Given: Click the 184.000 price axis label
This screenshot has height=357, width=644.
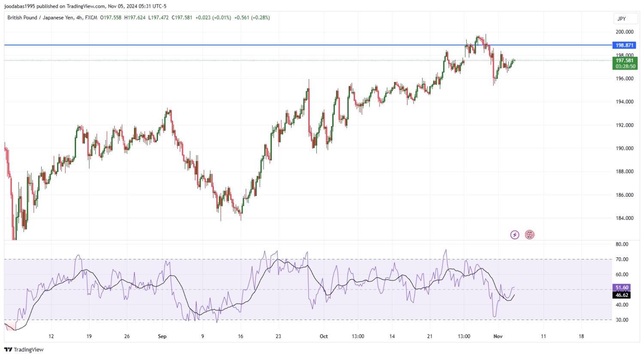Looking at the screenshot, I should [x=624, y=218].
